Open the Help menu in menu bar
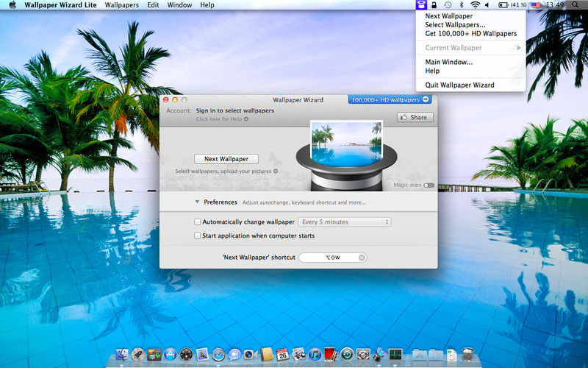 click(207, 5)
